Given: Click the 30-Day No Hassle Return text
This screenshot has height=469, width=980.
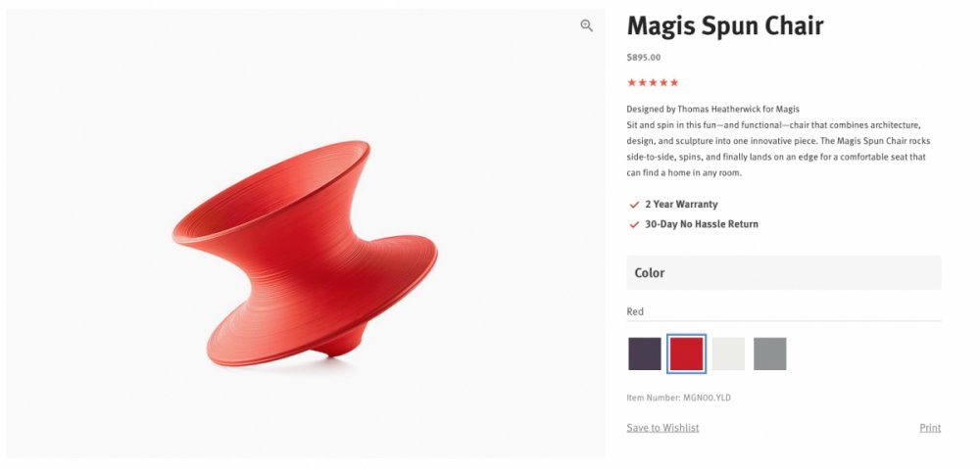Looking at the screenshot, I should [x=702, y=224].
